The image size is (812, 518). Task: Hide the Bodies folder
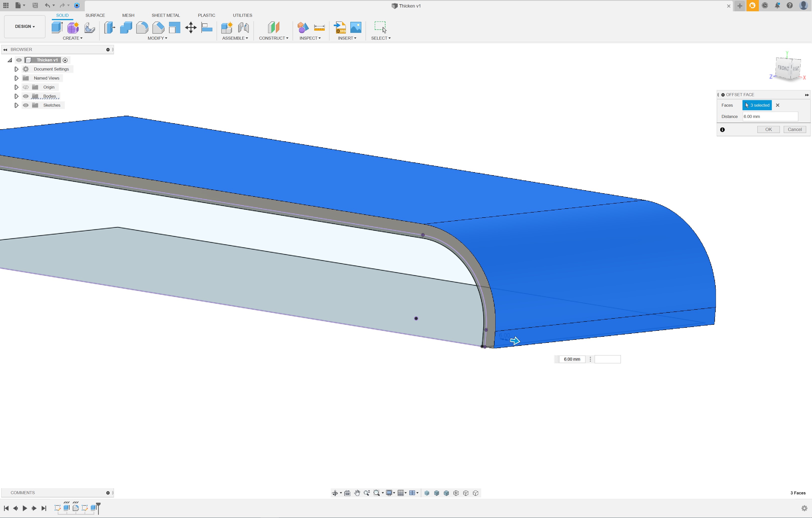tap(26, 96)
